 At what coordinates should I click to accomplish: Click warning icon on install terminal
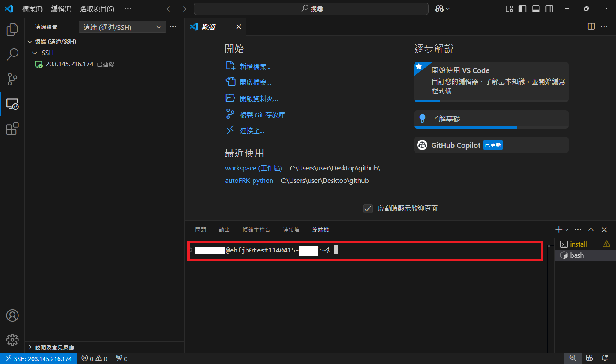click(607, 244)
